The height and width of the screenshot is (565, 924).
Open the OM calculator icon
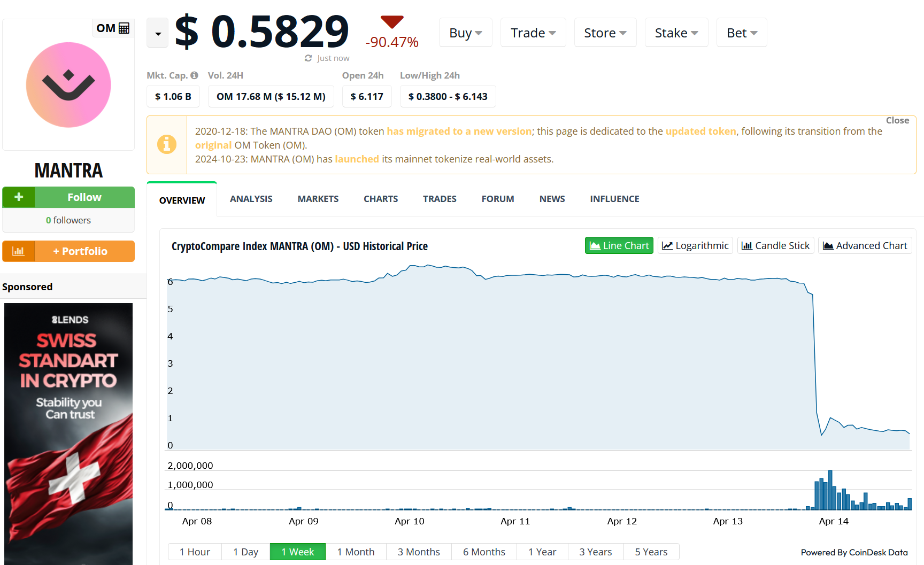[x=124, y=28]
